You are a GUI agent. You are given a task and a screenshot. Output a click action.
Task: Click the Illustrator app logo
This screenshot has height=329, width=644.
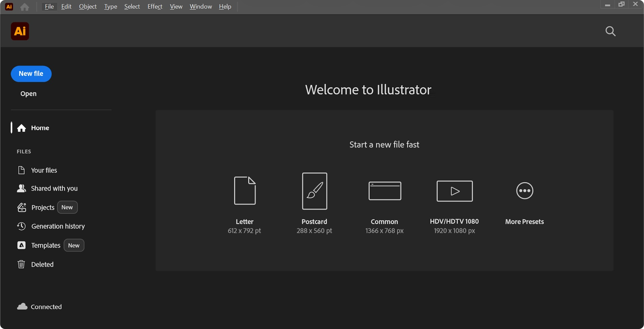click(20, 31)
